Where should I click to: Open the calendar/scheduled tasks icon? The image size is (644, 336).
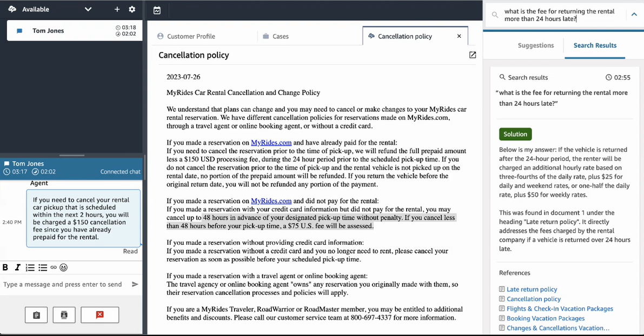[x=157, y=10]
